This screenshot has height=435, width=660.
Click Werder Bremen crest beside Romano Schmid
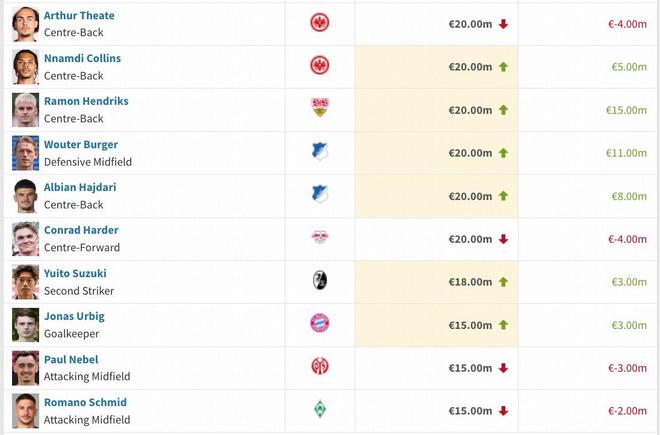(320, 409)
